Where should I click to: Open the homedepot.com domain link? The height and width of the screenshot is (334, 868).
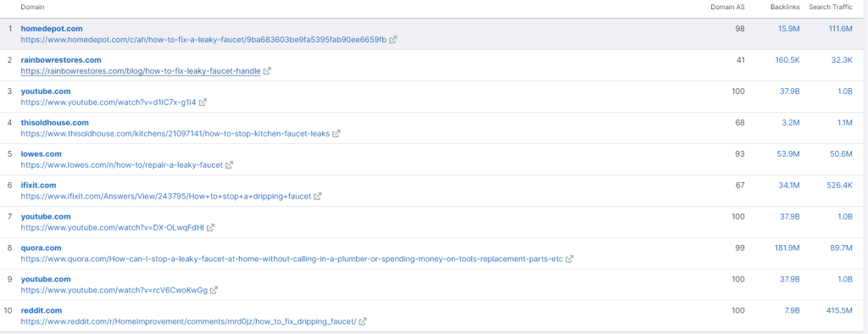(52, 28)
